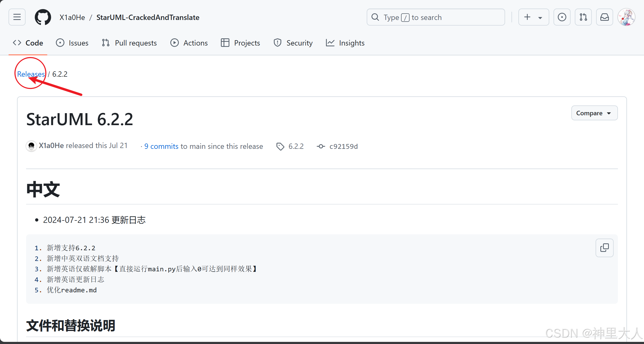This screenshot has height=344, width=644.
Task: Open the issues shortcut icon in header
Action: [562, 17]
